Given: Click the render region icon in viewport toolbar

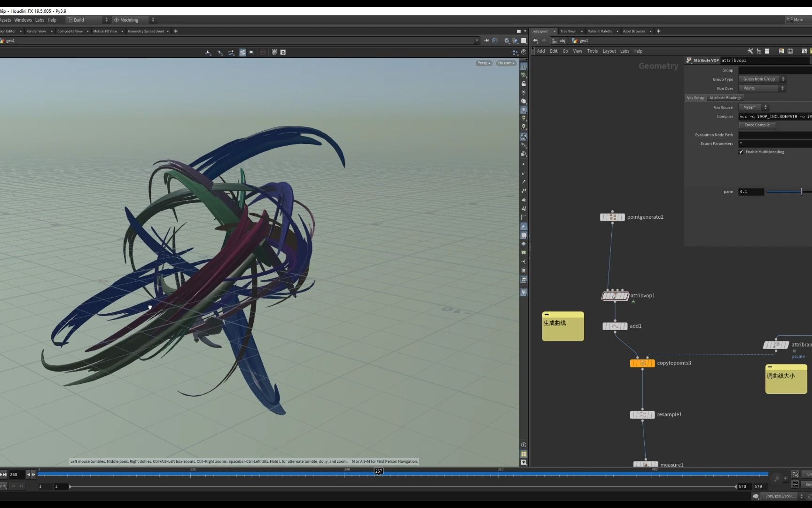Looking at the screenshot, I should pos(283,52).
